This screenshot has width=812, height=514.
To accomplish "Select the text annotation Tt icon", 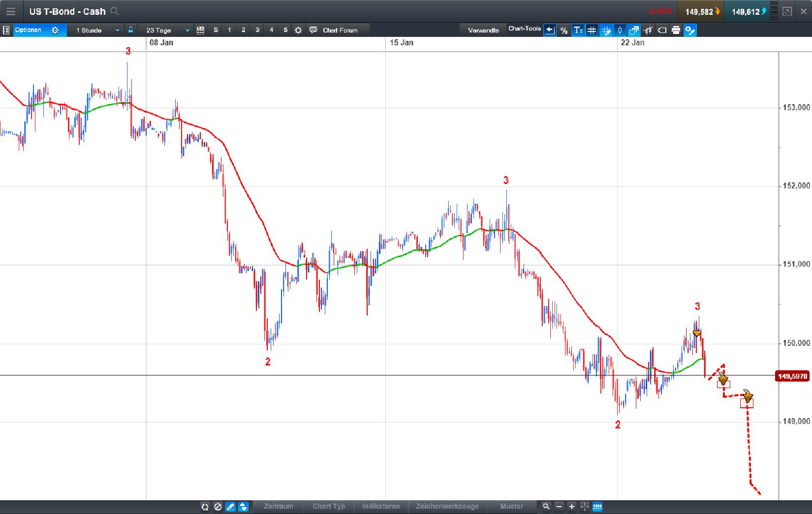I will point(579,30).
